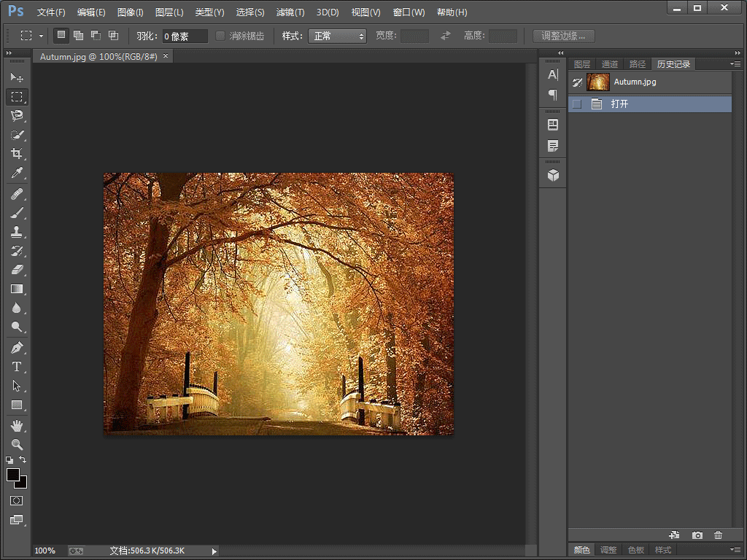
Task: Set history brush source for 打开 state
Action: [577, 104]
